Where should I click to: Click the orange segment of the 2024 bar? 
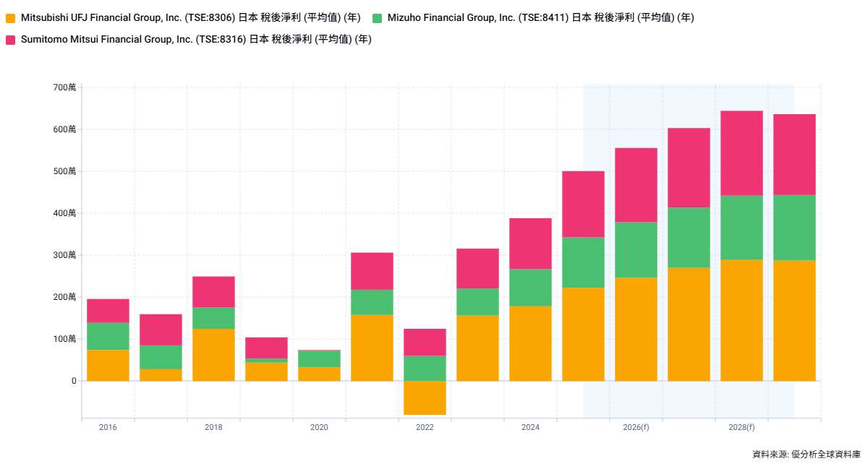pos(530,343)
